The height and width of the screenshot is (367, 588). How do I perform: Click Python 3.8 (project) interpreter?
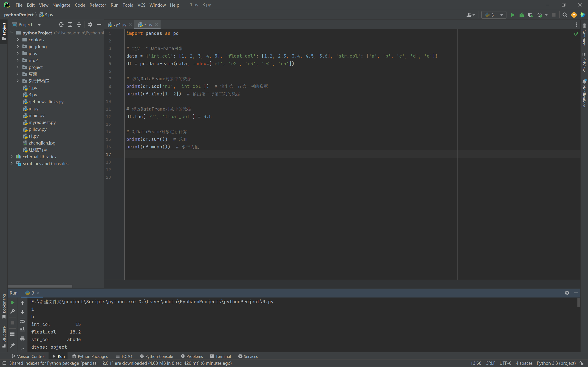(556, 363)
